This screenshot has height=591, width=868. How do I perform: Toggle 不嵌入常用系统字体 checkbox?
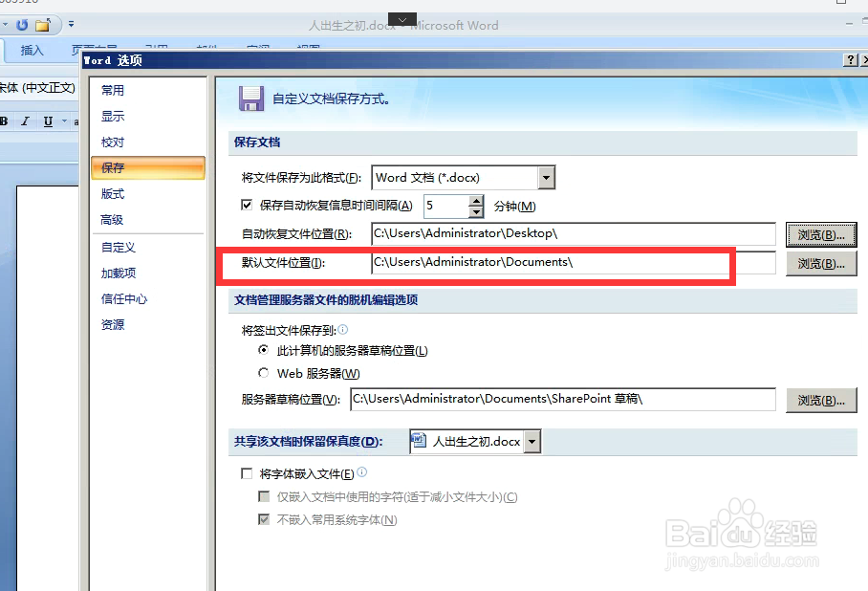click(x=264, y=519)
